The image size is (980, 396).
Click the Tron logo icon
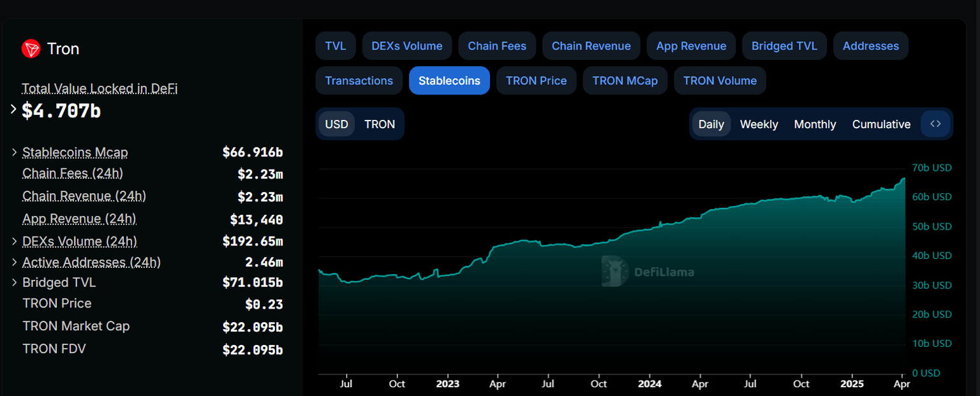tap(30, 48)
